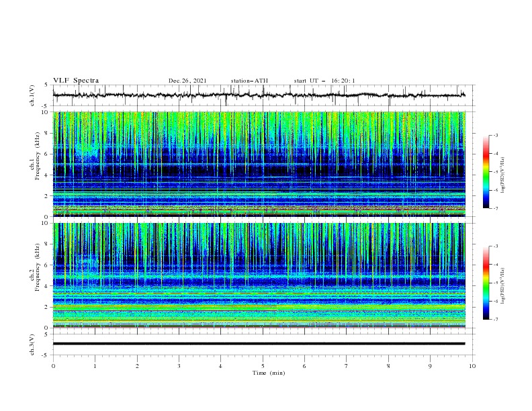
Task: Click the time axis tick label "6"
Action: pos(305,366)
